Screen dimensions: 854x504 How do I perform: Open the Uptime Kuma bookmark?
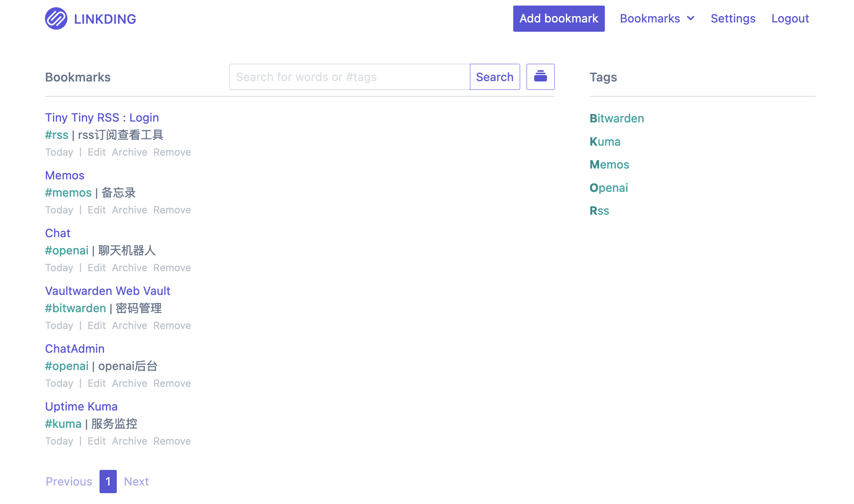coord(81,406)
